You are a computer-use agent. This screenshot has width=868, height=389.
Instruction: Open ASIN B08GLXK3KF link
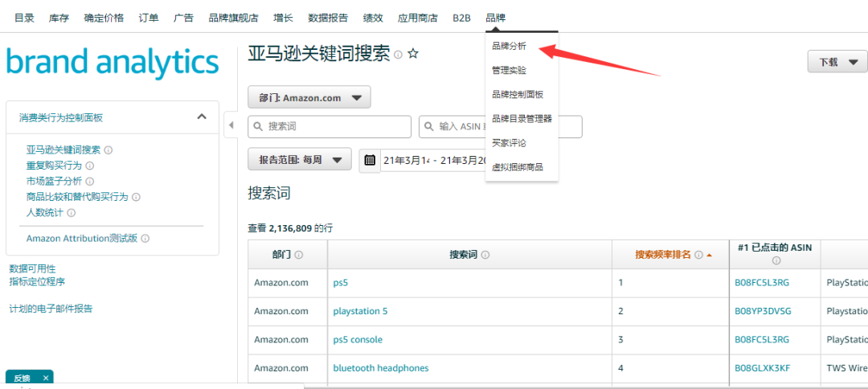tap(762, 368)
